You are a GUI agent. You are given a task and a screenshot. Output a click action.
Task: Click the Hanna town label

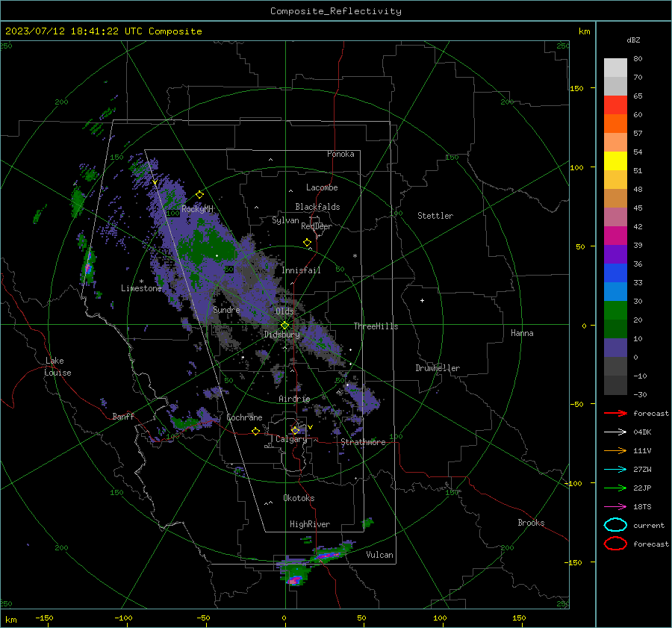522,333
